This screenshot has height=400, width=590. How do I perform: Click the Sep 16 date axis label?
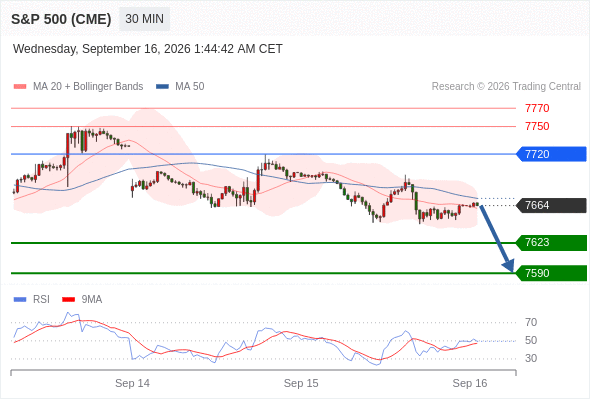click(470, 383)
